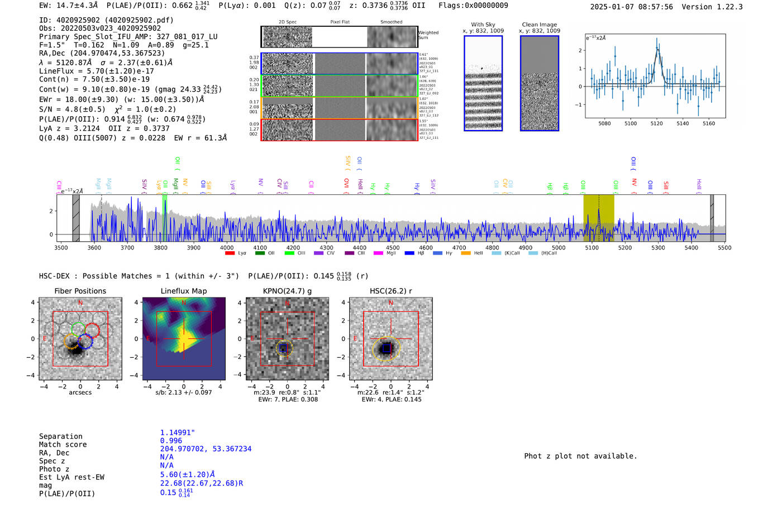782x532 pixels.
Task: Click the hatched gray band near 5460Å
Action: tap(712, 218)
